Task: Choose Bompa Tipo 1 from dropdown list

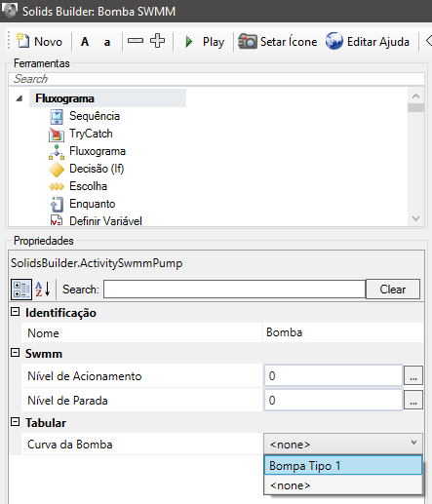Action: (x=343, y=466)
